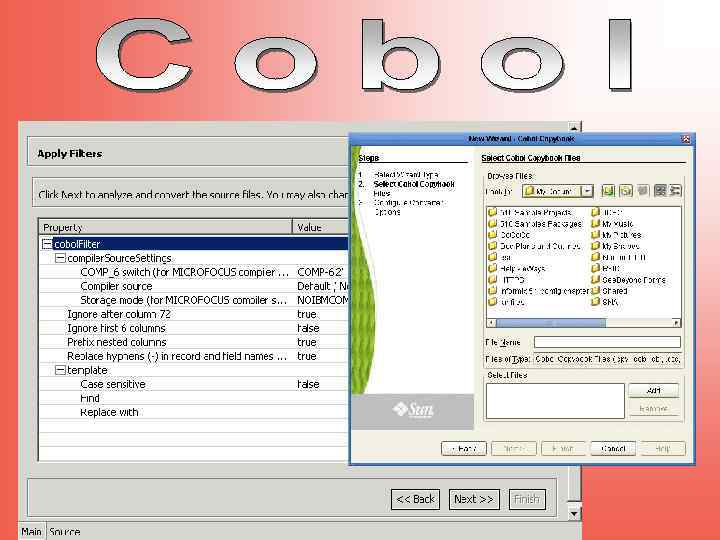
Task: Select the My Music folder icon
Action: tap(596, 224)
